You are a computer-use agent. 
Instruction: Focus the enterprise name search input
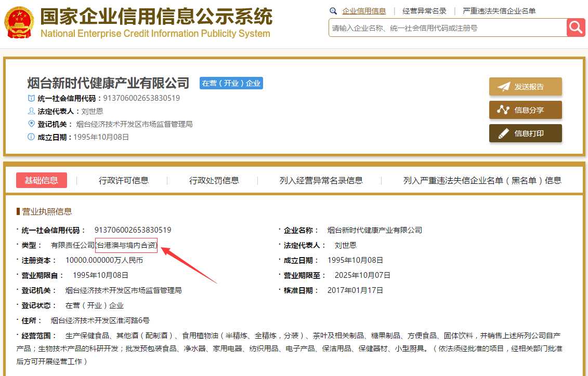pyautogui.click(x=448, y=28)
